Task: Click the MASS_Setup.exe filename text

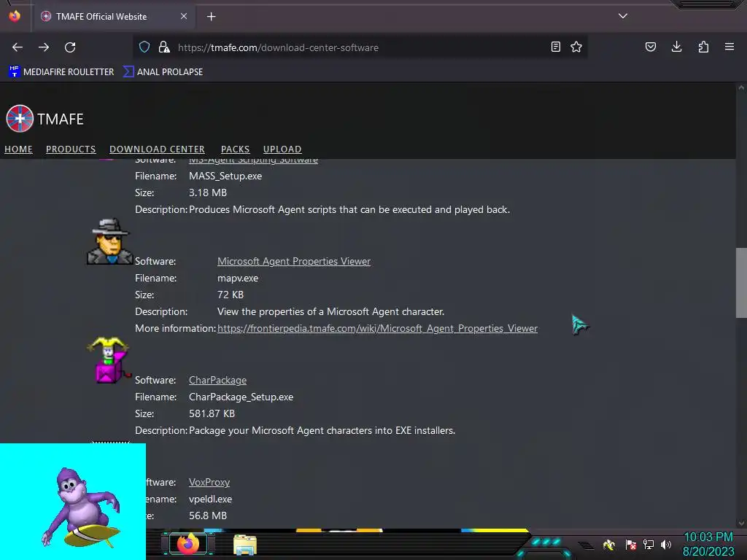Action: pos(225,176)
